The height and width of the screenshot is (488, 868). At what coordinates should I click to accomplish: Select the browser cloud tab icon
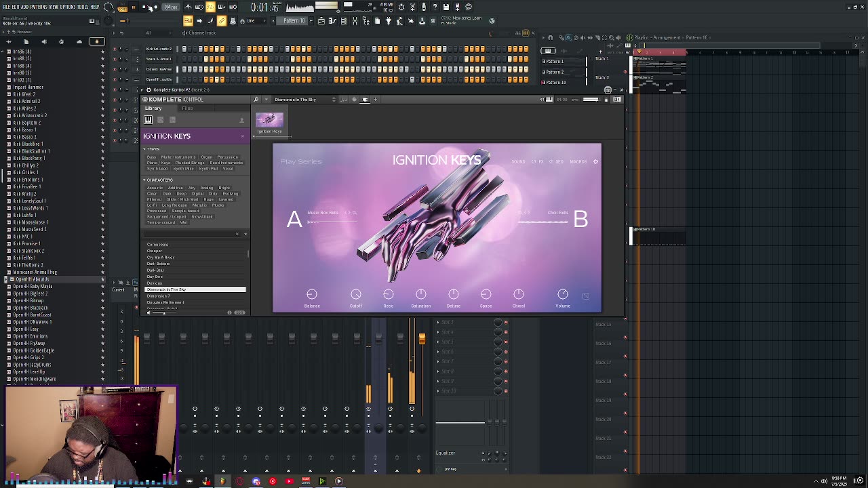(79, 41)
